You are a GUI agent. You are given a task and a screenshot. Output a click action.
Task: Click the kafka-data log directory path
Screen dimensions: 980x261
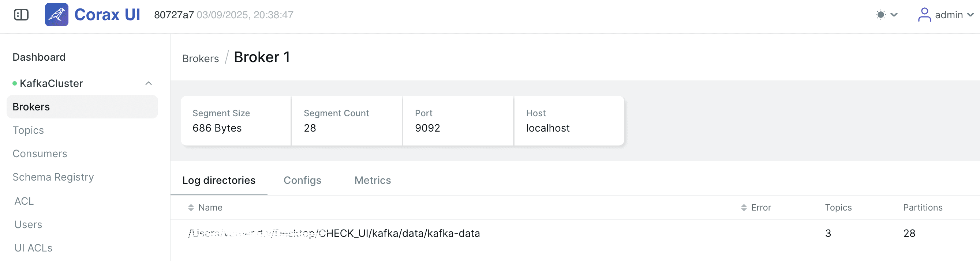(334, 233)
